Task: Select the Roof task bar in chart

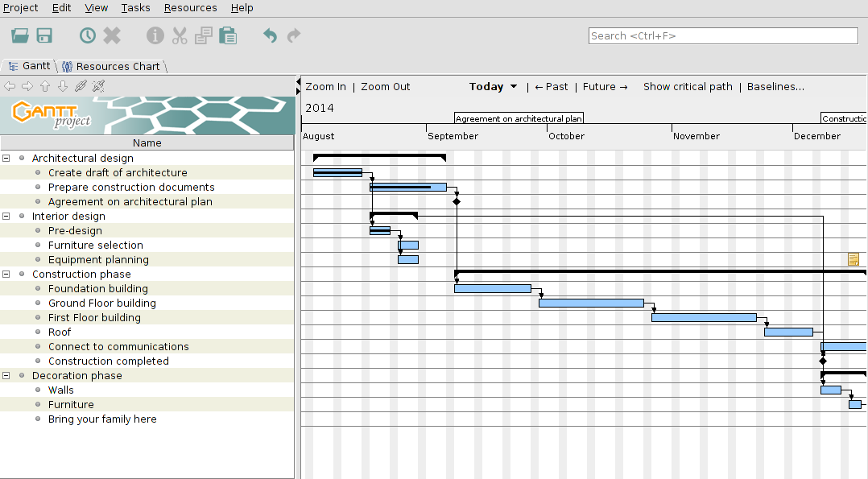Action: tap(789, 332)
